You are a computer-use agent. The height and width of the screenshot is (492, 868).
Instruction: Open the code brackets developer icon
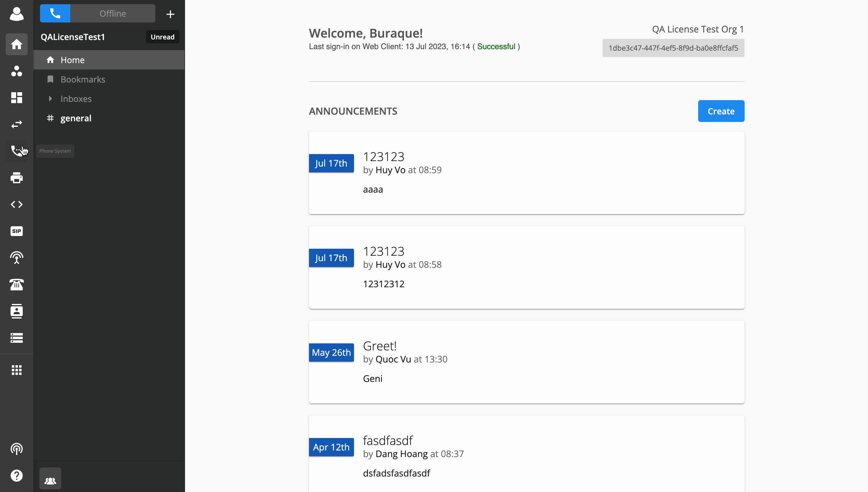pyautogui.click(x=17, y=204)
